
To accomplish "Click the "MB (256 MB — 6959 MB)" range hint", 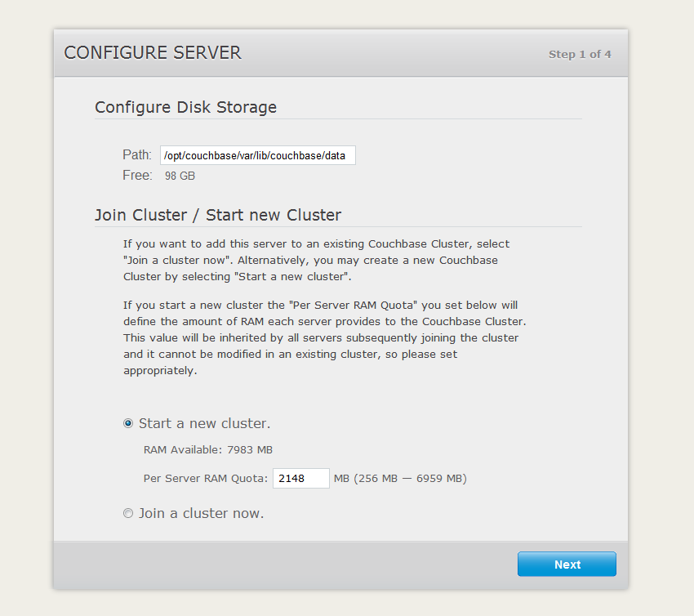I will tap(400, 479).
